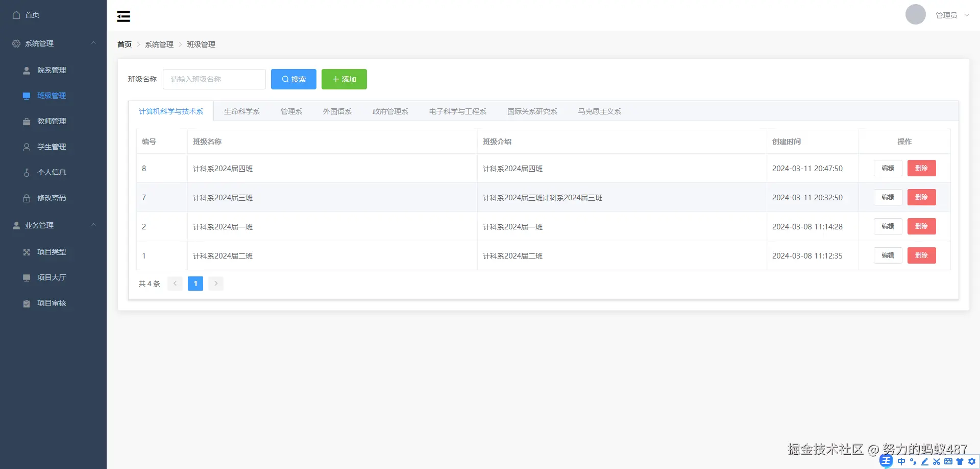Delete the 计科系2024届三班 row

(922, 197)
